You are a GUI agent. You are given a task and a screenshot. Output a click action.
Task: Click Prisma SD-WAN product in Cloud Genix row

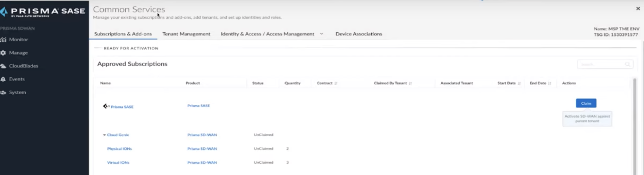click(202, 135)
